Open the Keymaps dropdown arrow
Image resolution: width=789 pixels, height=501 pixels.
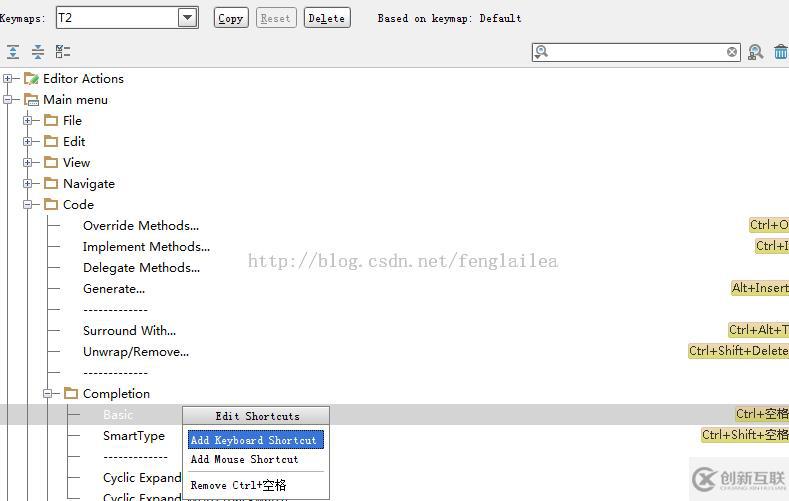pyautogui.click(x=187, y=18)
